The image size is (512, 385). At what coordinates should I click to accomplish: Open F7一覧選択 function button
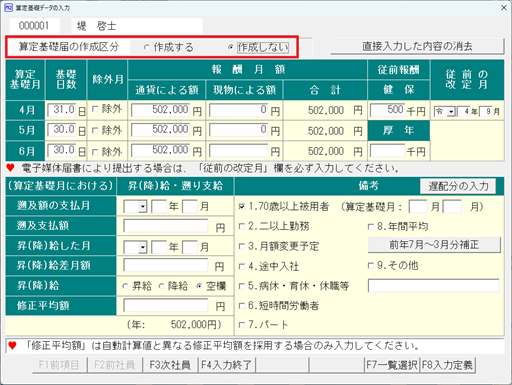[392, 365]
